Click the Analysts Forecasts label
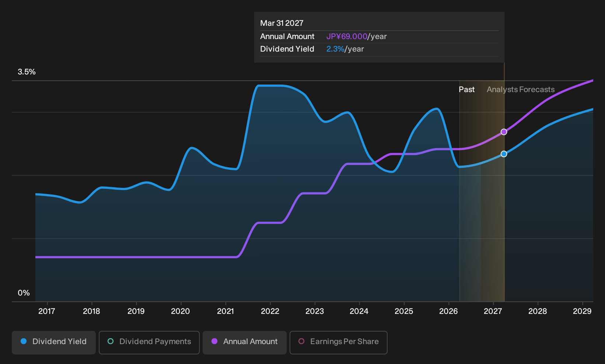 pos(521,90)
